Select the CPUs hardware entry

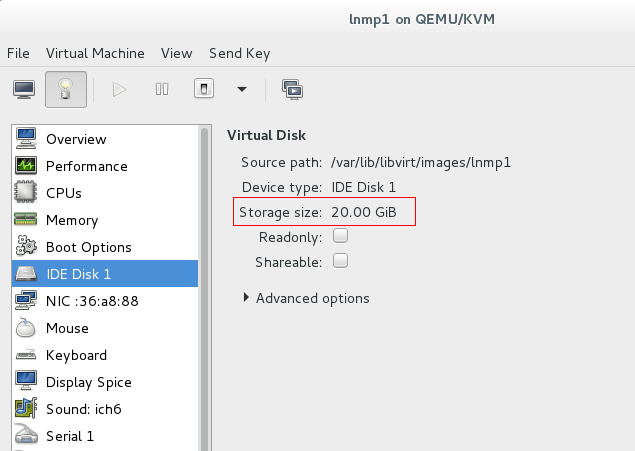(64, 193)
